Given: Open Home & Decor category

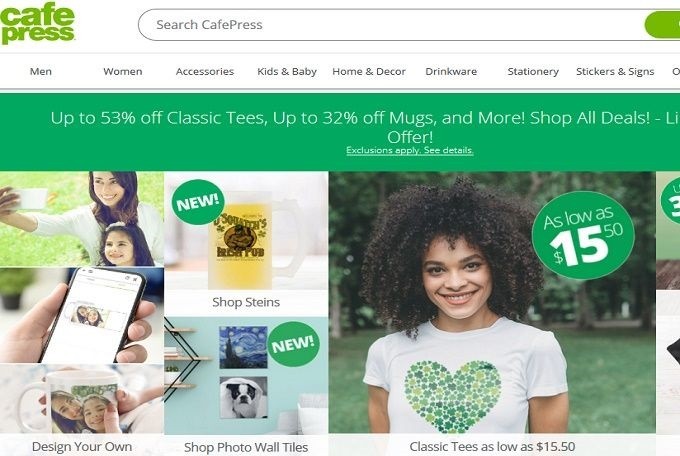Looking at the screenshot, I should pyautogui.click(x=368, y=72).
